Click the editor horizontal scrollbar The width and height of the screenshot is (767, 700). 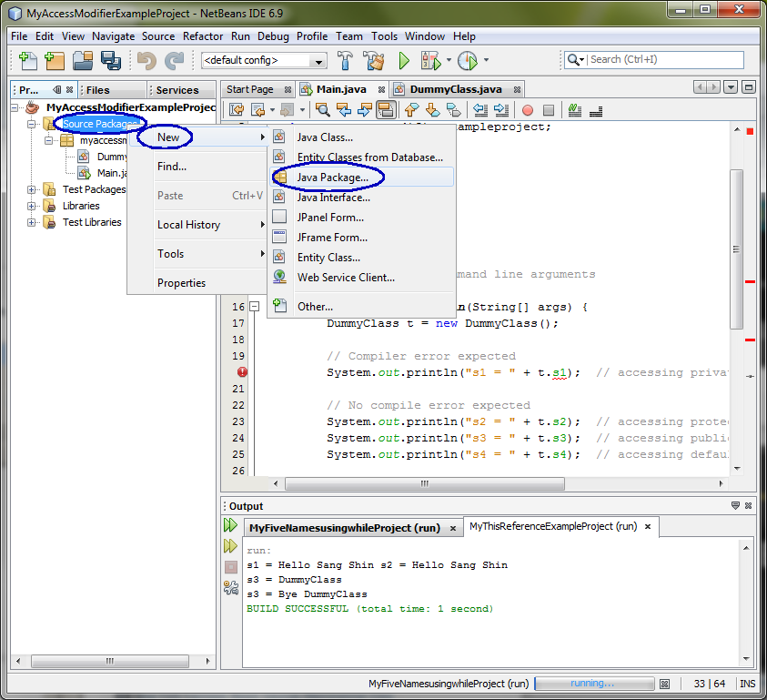[425, 483]
